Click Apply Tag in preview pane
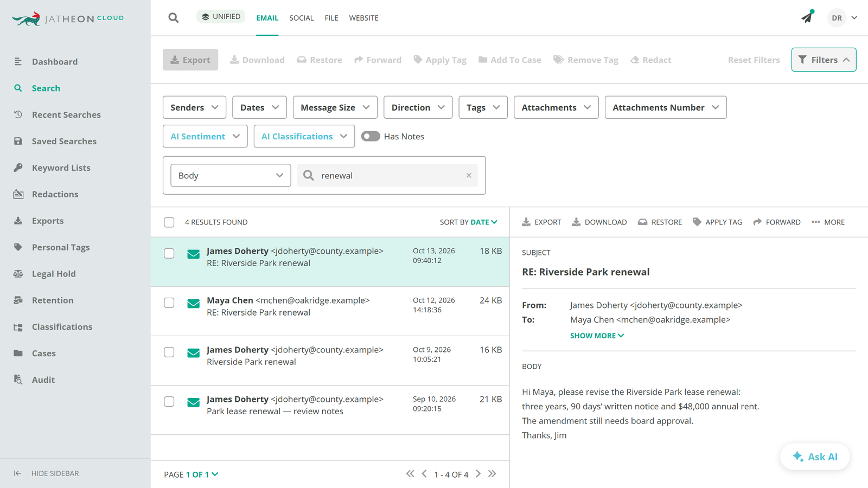Viewport: 868px width, 488px height. pos(717,222)
